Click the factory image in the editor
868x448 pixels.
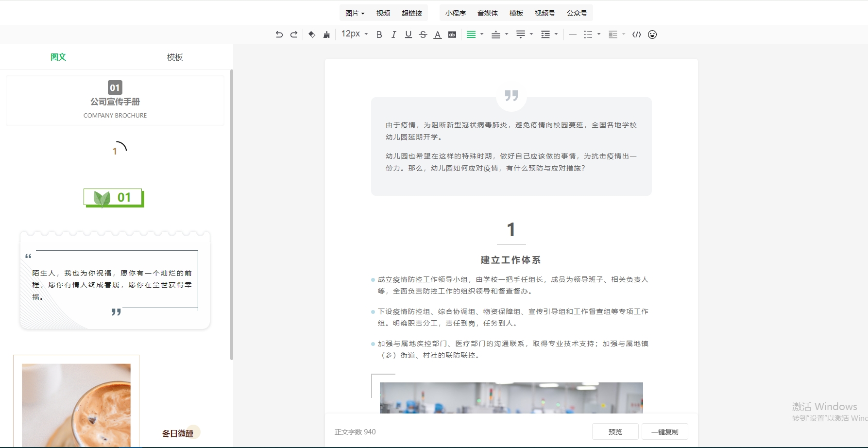[511, 397]
